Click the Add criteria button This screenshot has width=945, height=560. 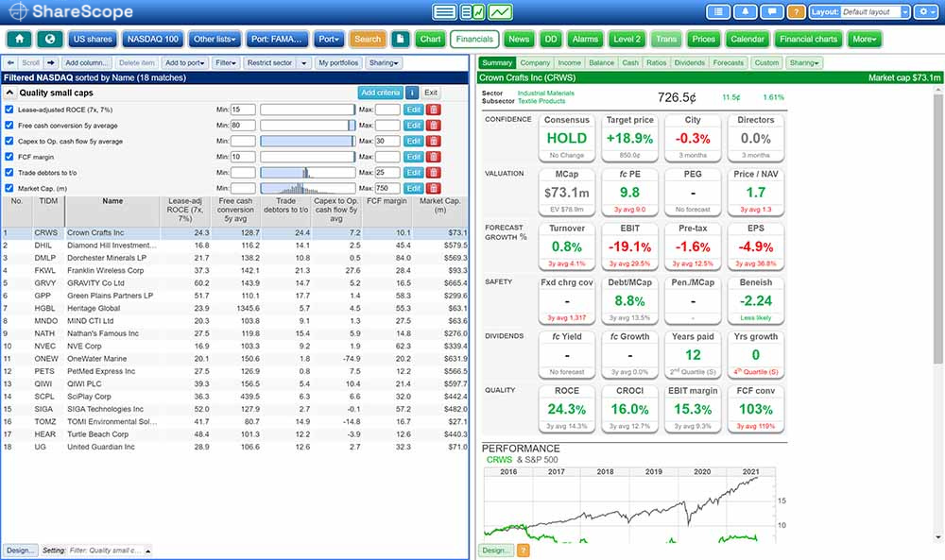pyautogui.click(x=380, y=93)
